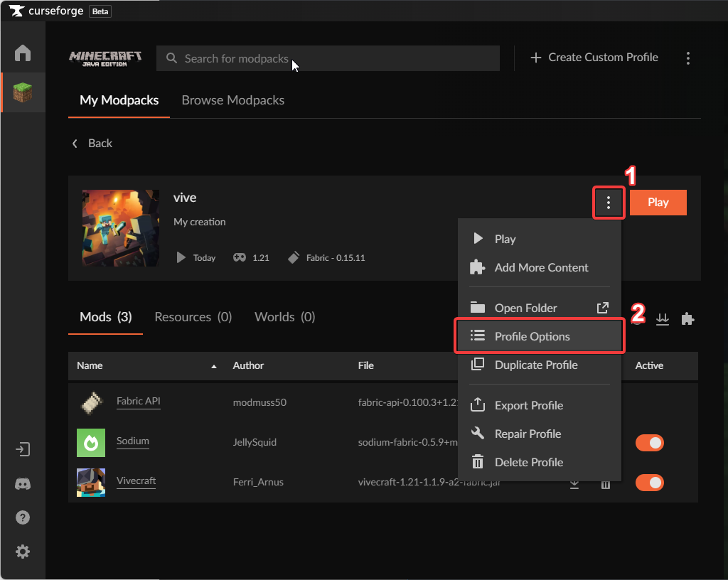
Task: Click the Fabric - 0.15.11 loader label
Action: click(336, 258)
